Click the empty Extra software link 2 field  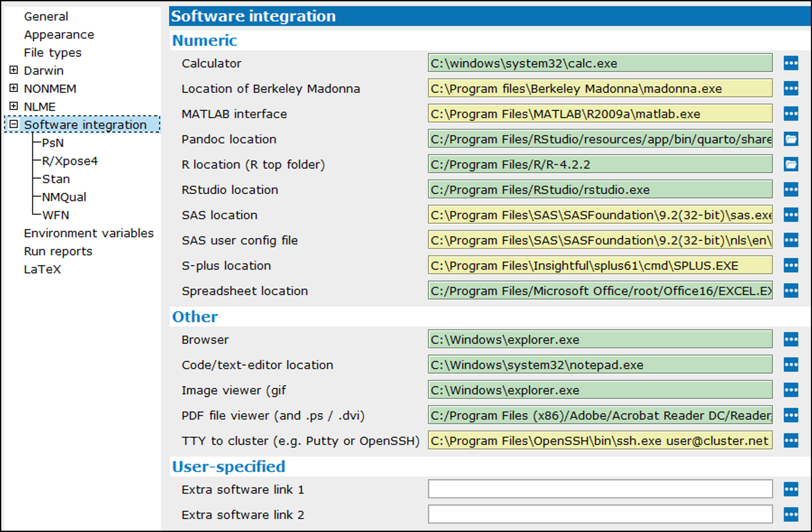(600, 515)
